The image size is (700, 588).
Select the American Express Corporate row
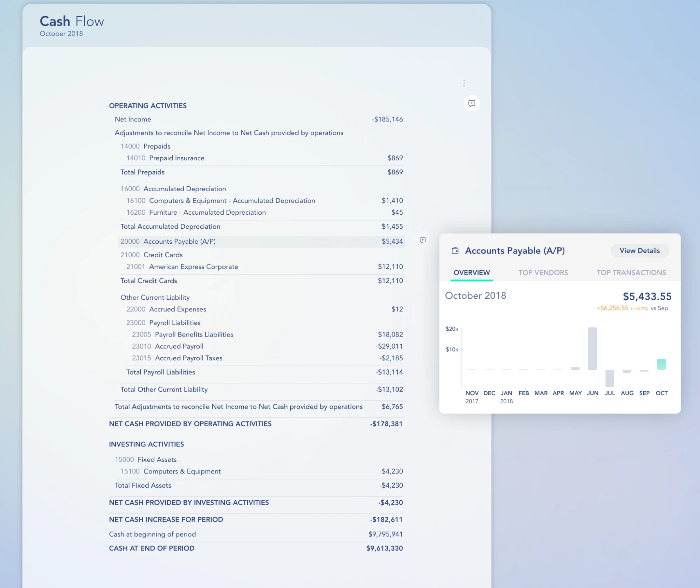click(193, 267)
